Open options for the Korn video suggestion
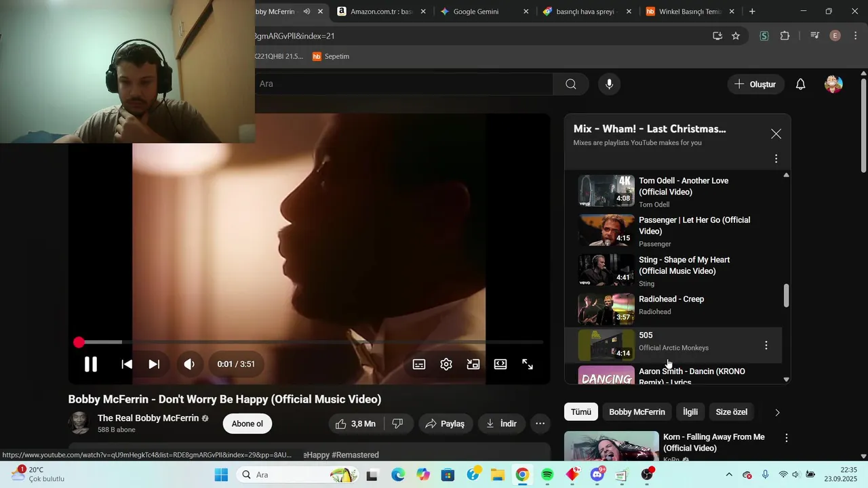 787,439
